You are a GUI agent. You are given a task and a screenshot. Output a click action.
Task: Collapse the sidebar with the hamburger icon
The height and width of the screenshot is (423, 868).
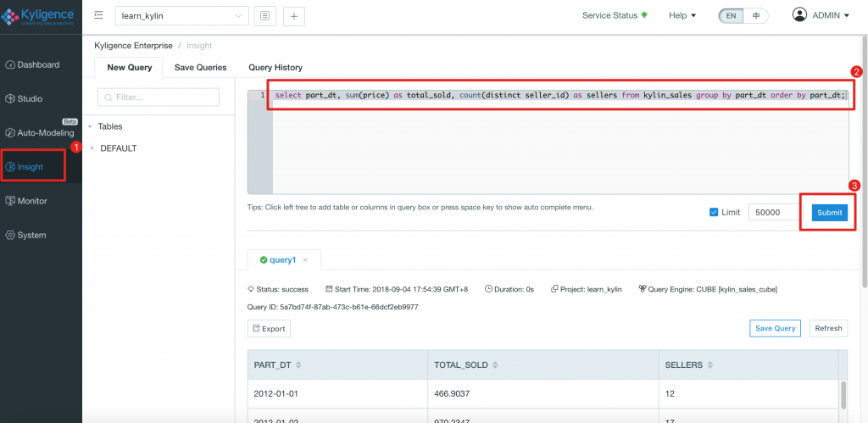click(x=98, y=15)
